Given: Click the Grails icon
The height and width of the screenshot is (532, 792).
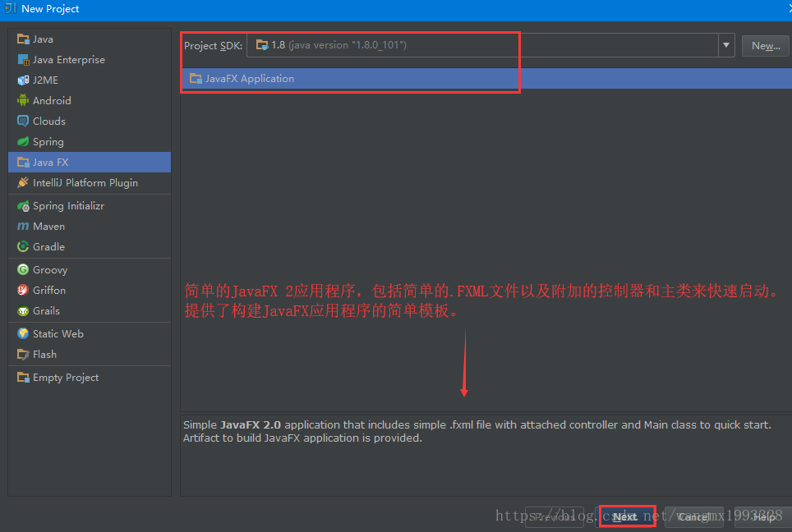Looking at the screenshot, I should coord(23,311).
